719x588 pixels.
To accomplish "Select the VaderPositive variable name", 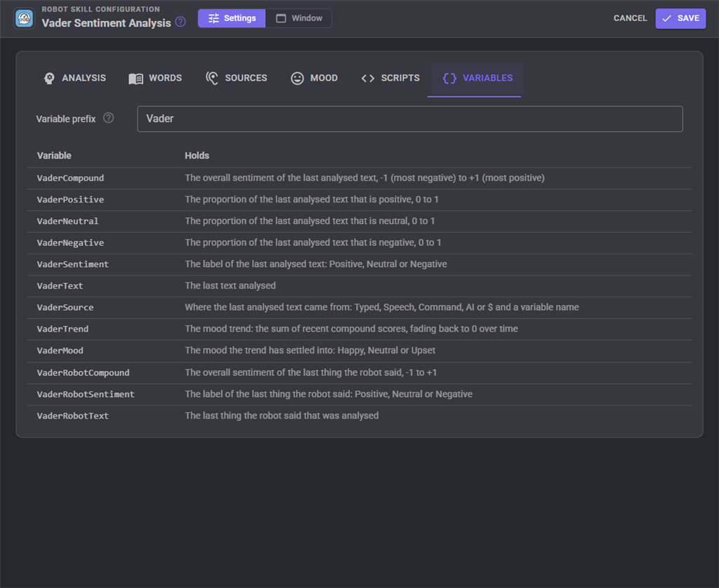I will [71, 200].
